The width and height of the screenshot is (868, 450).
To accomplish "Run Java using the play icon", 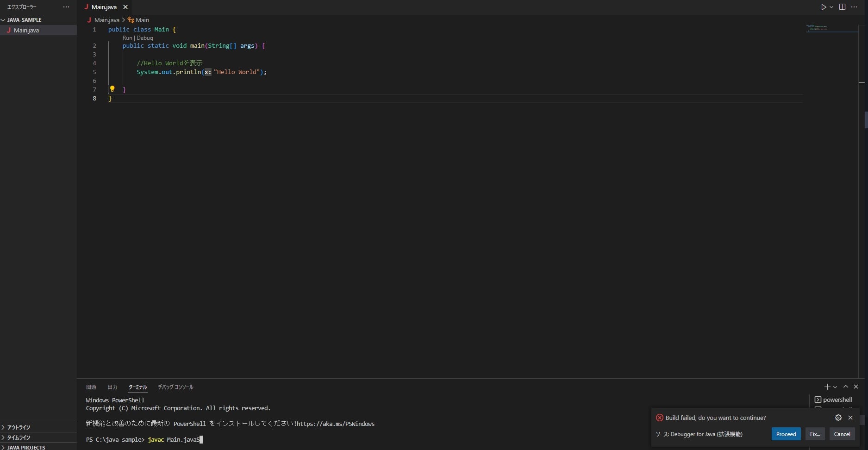I will pyautogui.click(x=824, y=7).
